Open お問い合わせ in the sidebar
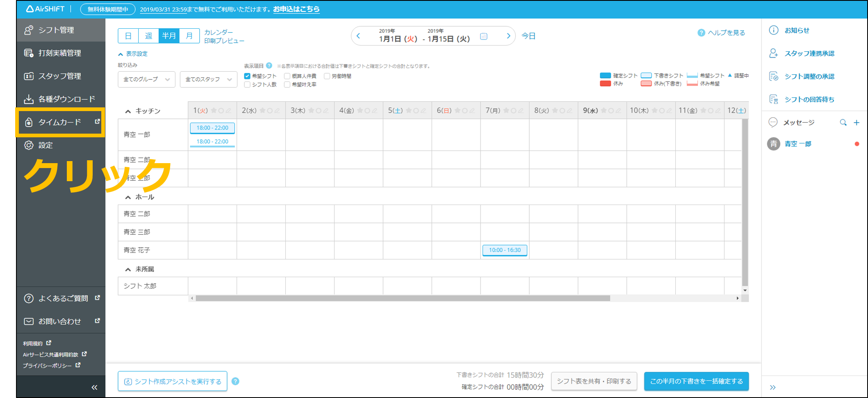The width and height of the screenshot is (868, 398). [61, 321]
